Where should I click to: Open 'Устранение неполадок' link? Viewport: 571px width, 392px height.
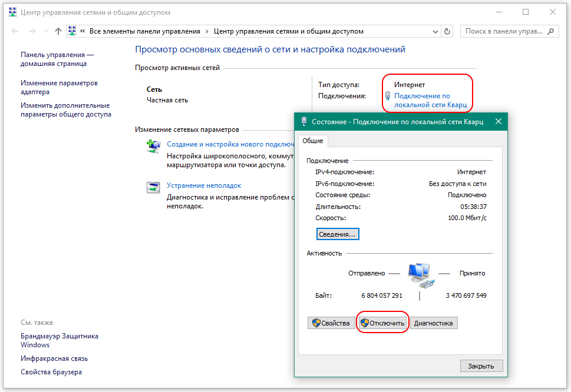[204, 185]
